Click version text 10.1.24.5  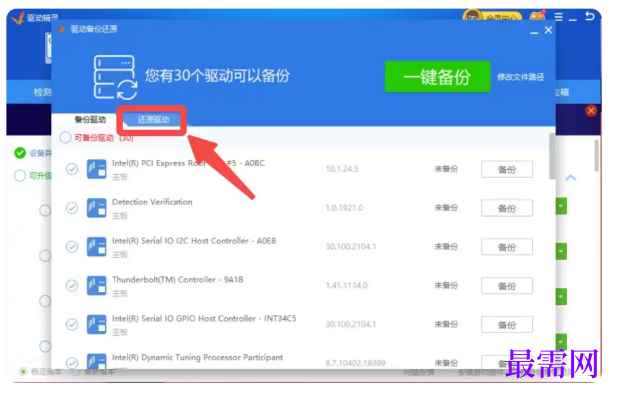tap(342, 169)
